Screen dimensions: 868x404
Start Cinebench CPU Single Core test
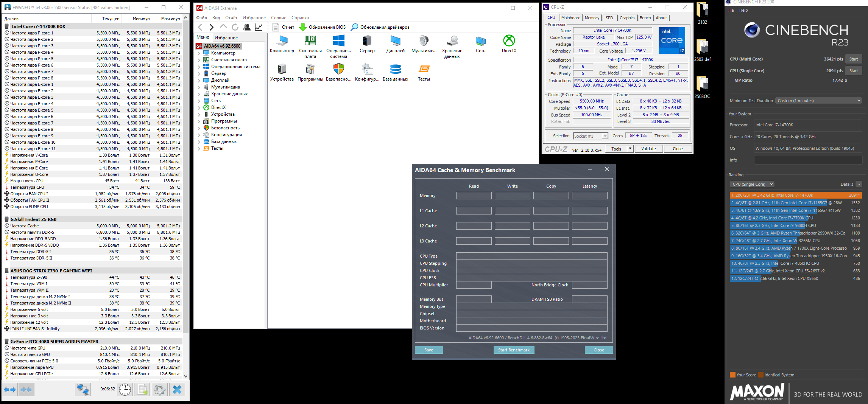[x=854, y=71]
